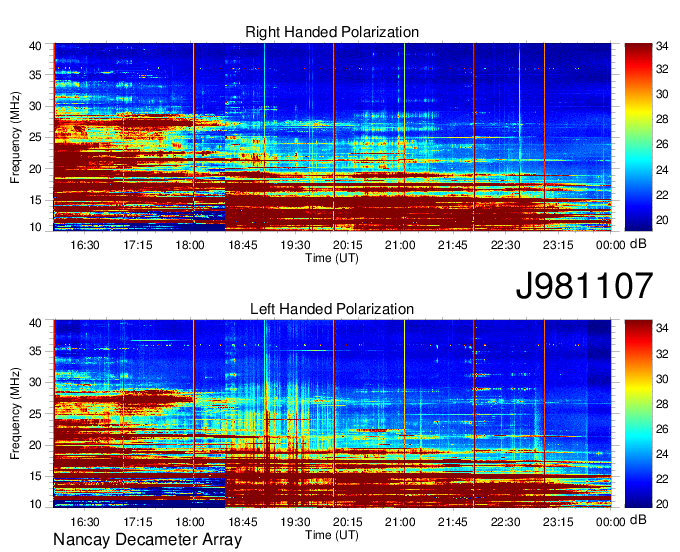
Task: Click the 35 MHz tick on Right Handed plot
Action: [x=35, y=75]
